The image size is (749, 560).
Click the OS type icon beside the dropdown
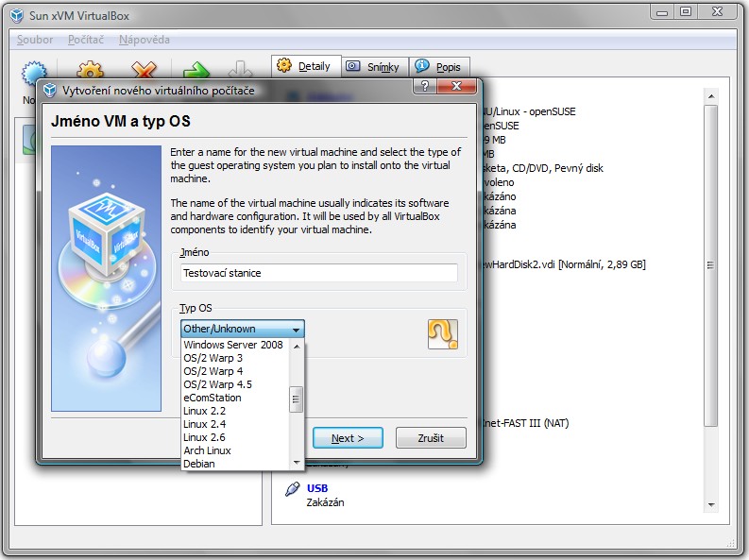click(x=443, y=334)
